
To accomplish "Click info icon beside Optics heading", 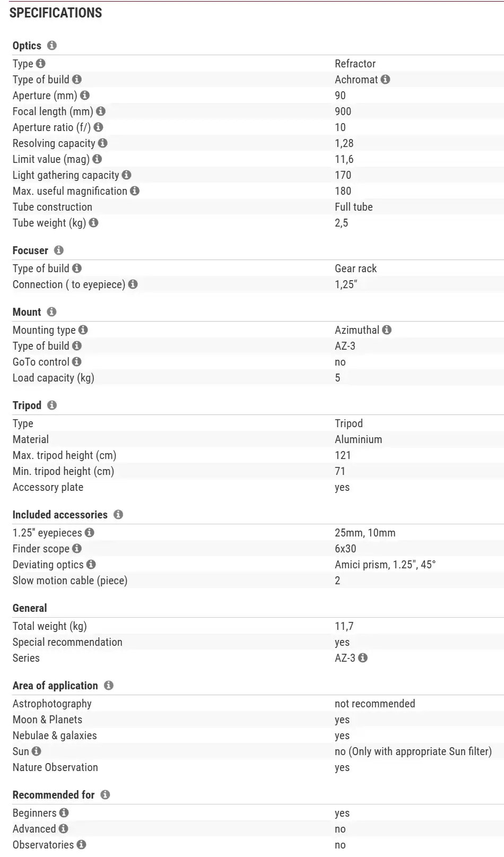I will pos(51,46).
